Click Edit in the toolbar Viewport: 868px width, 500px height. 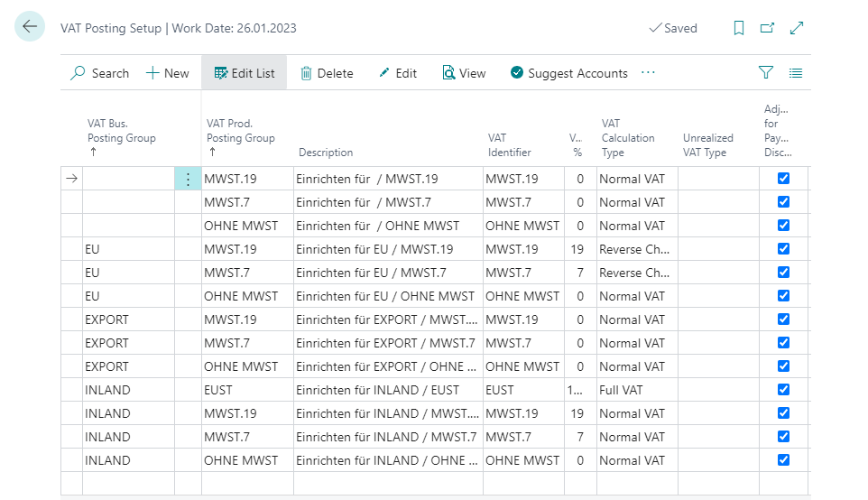398,73
